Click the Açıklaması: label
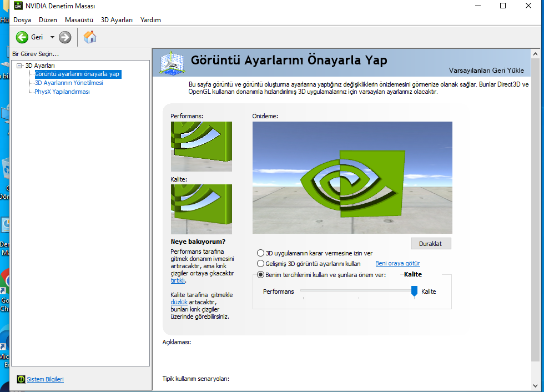This screenshot has width=544, height=392. coord(177,342)
